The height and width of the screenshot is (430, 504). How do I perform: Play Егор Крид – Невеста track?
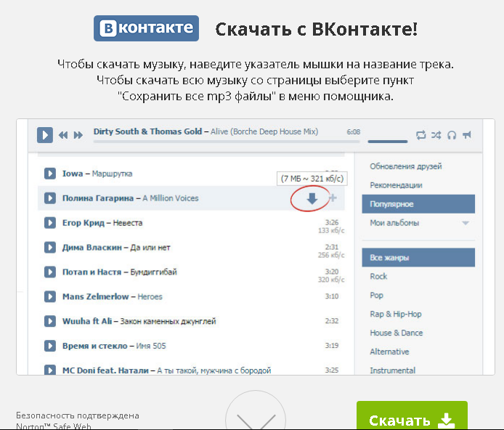click(x=50, y=223)
